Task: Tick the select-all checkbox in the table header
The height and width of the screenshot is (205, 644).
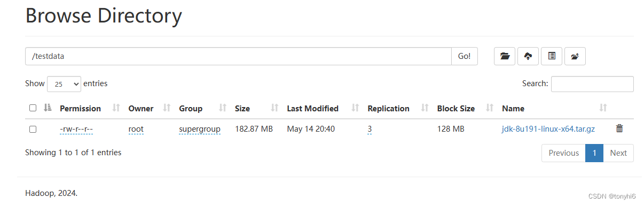Action: pos(33,108)
